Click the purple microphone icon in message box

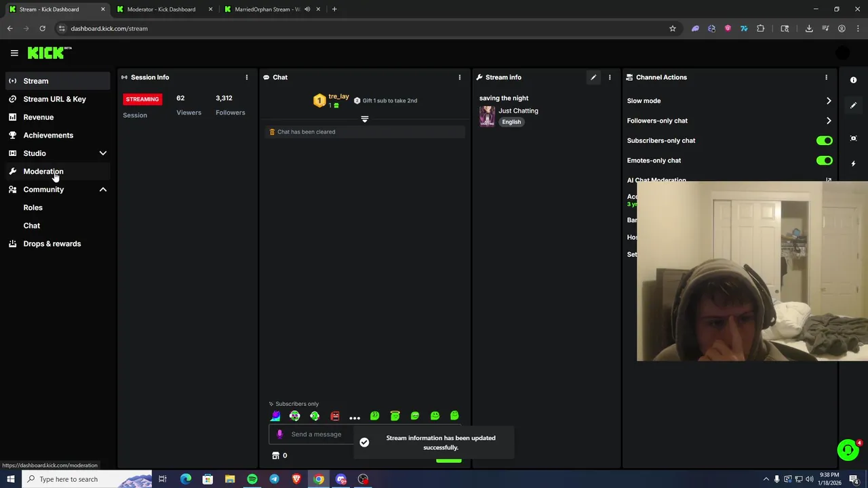[x=279, y=434]
